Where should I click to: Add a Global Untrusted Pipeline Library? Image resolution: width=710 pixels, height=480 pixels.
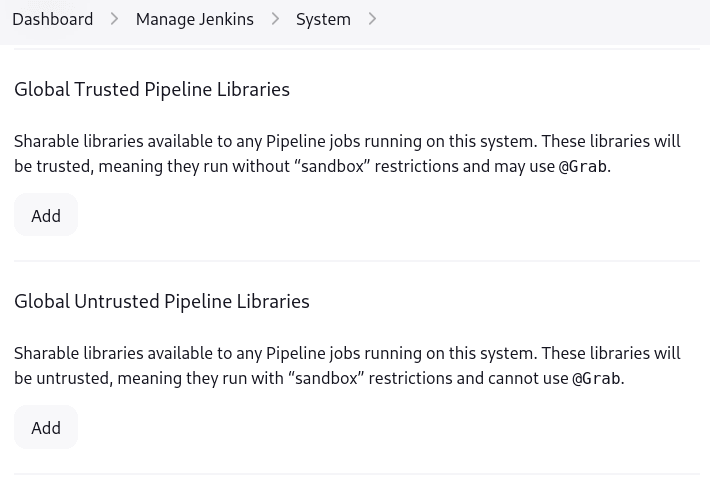[46, 427]
